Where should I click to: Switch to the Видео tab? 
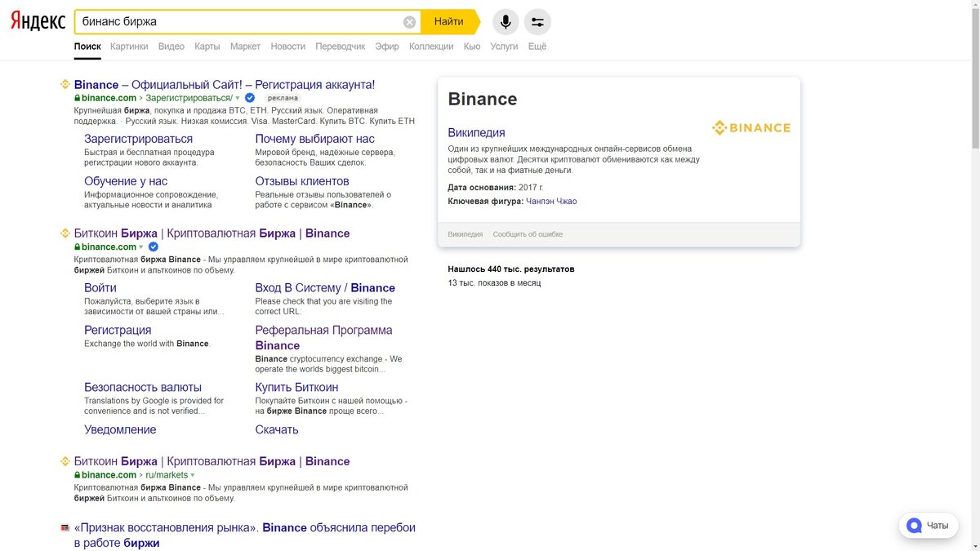[x=171, y=47]
